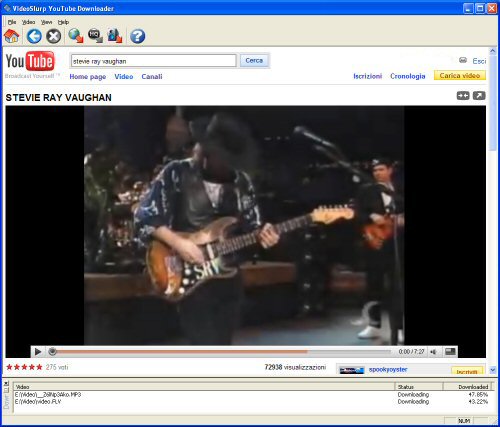Click the spookyoyster channel thumbnail
500x427 pixels.
pyautogui.click(x=352, y=370)
